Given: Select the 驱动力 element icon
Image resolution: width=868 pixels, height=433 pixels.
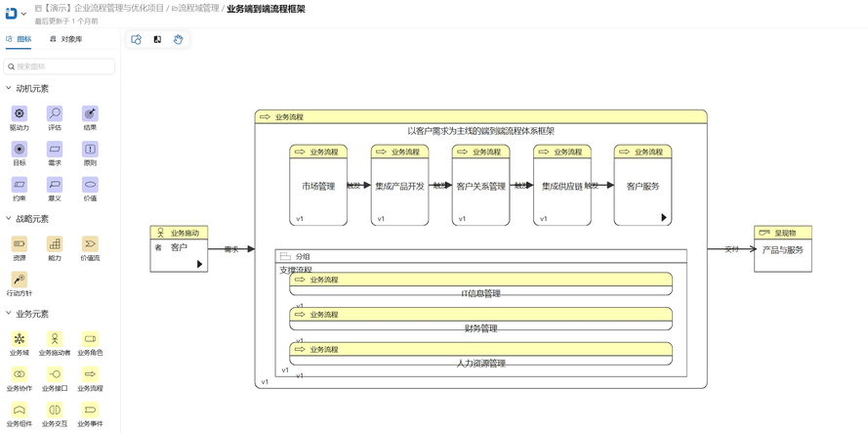Looking at the screenshot, I should coord(20,114).
